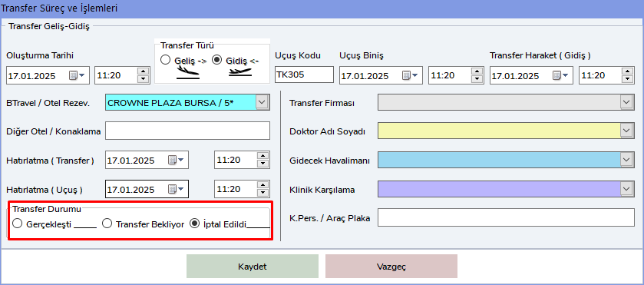This screenshot has height=285, width=644.
Task: Click the K.Pers. / Araç Plaka field
Action: pyautogui.click(x=506, y=217)
